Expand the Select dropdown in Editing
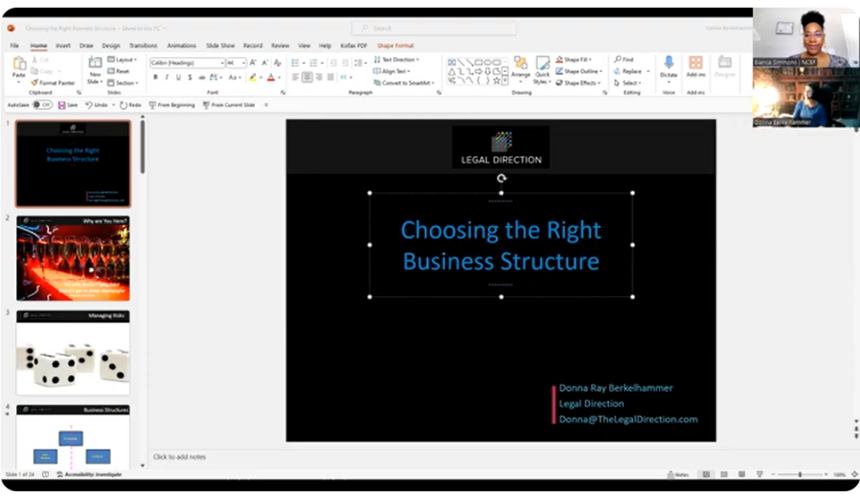This screenshot has height=496, width=860. coord(627,83)
